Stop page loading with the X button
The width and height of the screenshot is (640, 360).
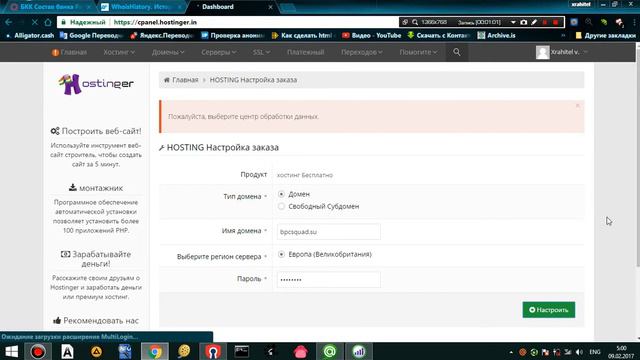[x=34, y=22]
